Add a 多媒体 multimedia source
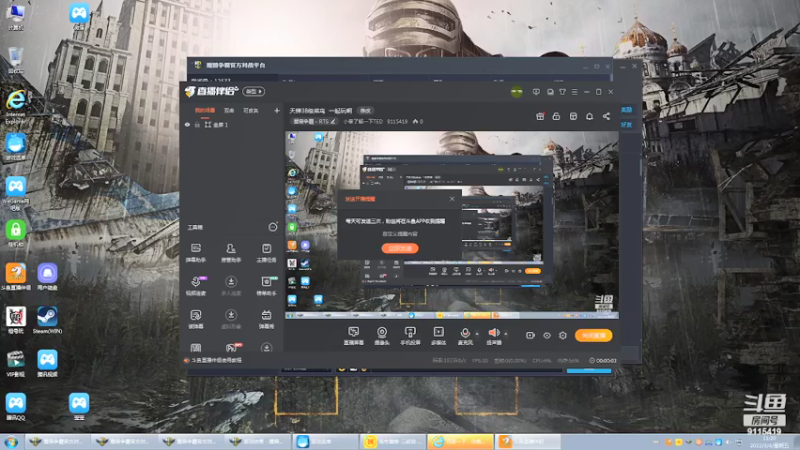Viewport: 800px width, 450px height. 438,336
